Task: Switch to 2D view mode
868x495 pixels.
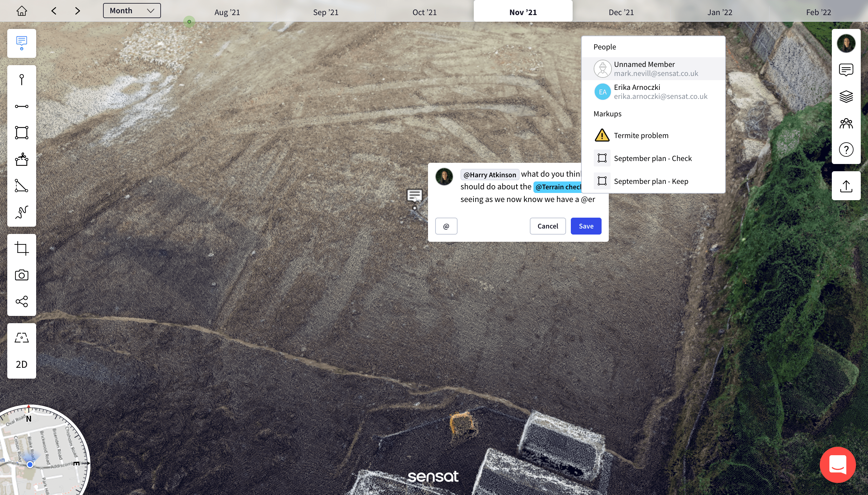Action: pyautogui.click(x=21, y=364)
